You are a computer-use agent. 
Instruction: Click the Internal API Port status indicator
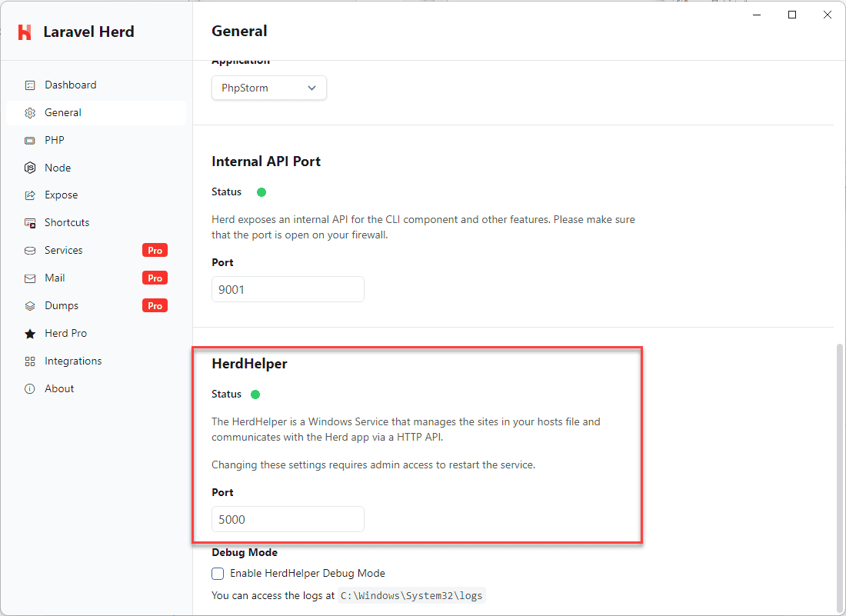tap(261, 192)
